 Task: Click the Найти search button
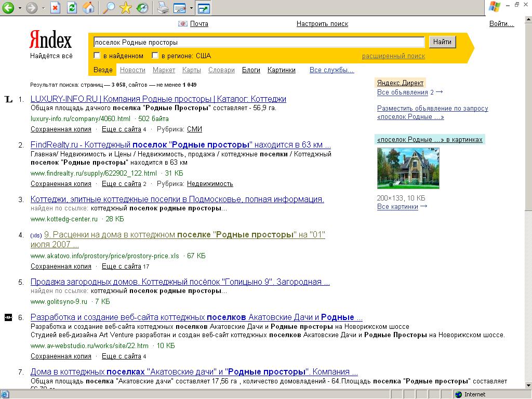tap(442, 42)
